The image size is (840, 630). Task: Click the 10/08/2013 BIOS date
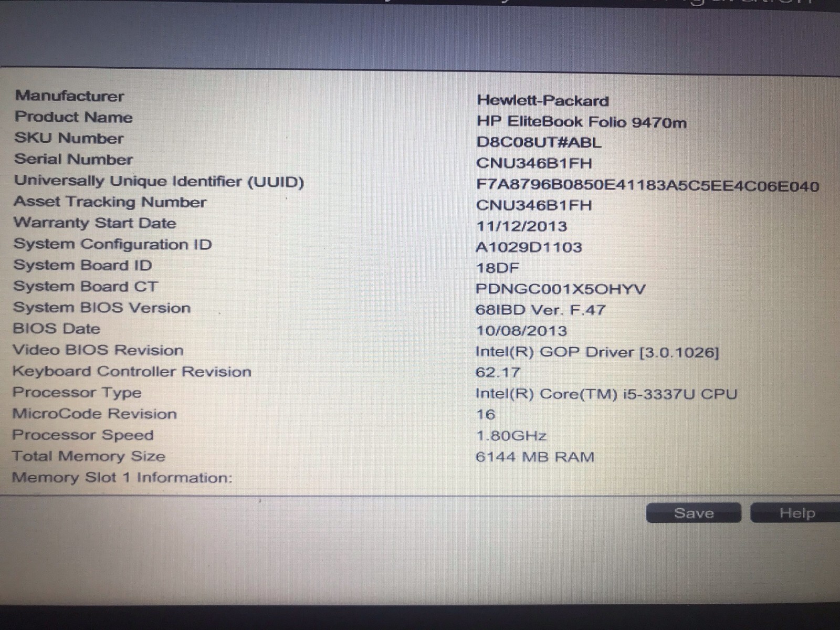tap(521, 331)
